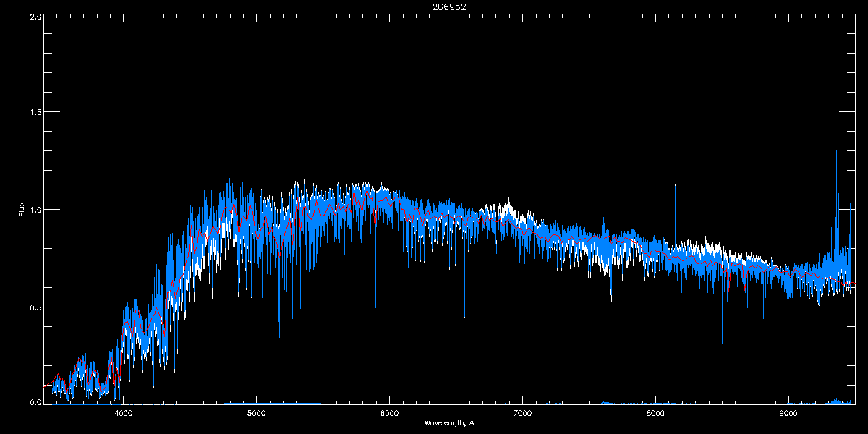Click the 1.5 y-axis tick label
Screen dimensions: 868x434
pyautogui.click(x=34, y=113)
